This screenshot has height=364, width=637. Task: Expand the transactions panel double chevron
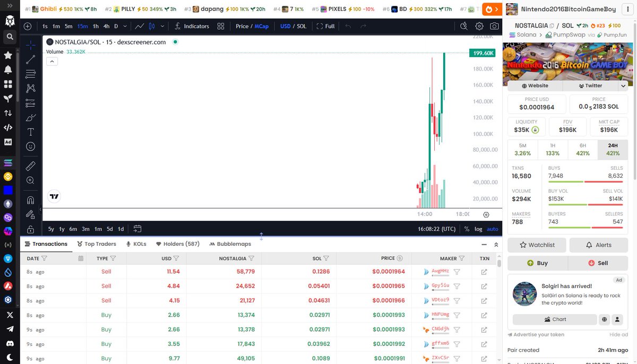[496, 245]
